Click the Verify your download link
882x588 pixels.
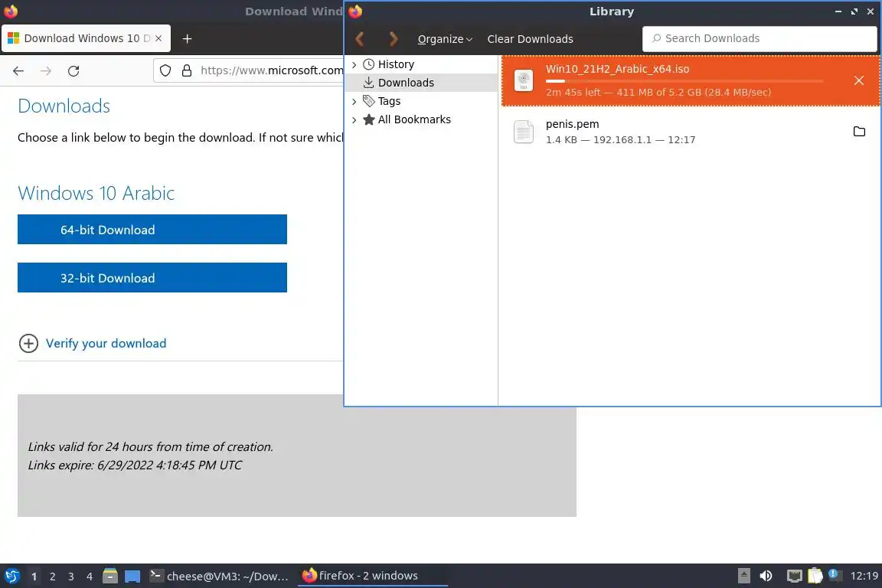point(106,343)
